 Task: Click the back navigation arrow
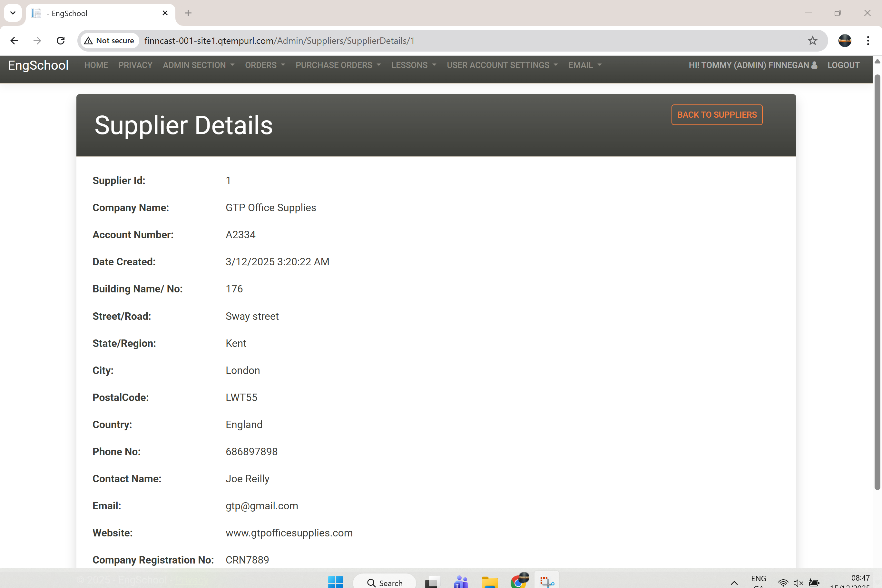click(14, 41)
